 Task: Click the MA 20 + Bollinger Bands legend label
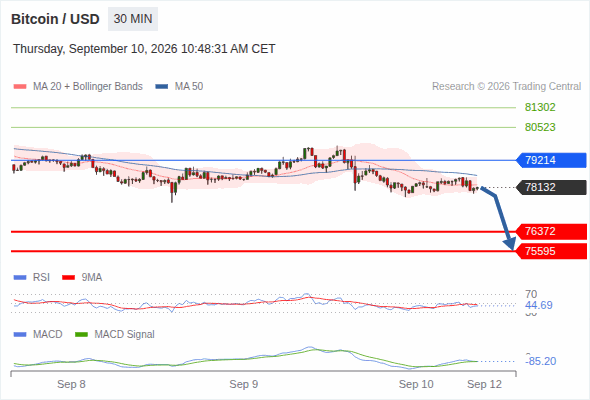[88, 87]
